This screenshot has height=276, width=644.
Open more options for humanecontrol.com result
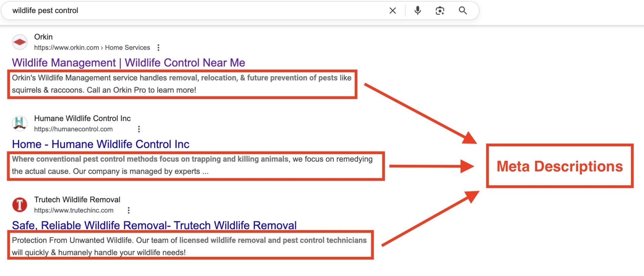click(x=139, y=129)
